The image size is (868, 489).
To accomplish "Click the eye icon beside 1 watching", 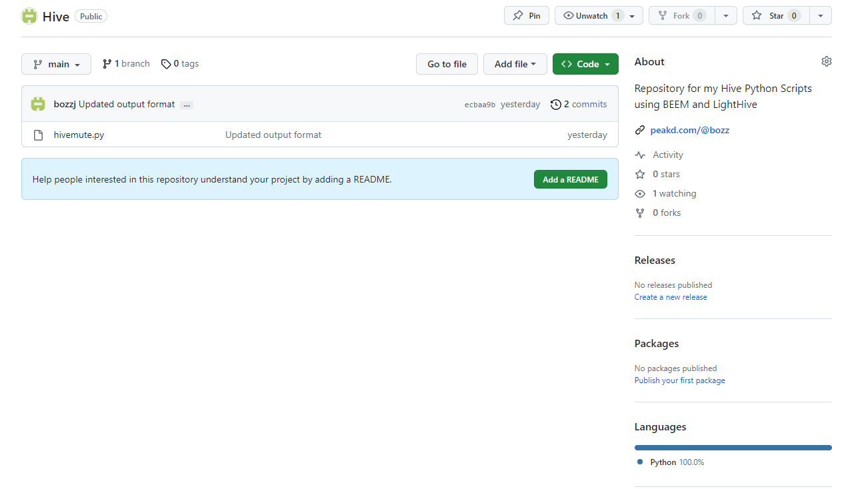I will click(x=640, y=193).
